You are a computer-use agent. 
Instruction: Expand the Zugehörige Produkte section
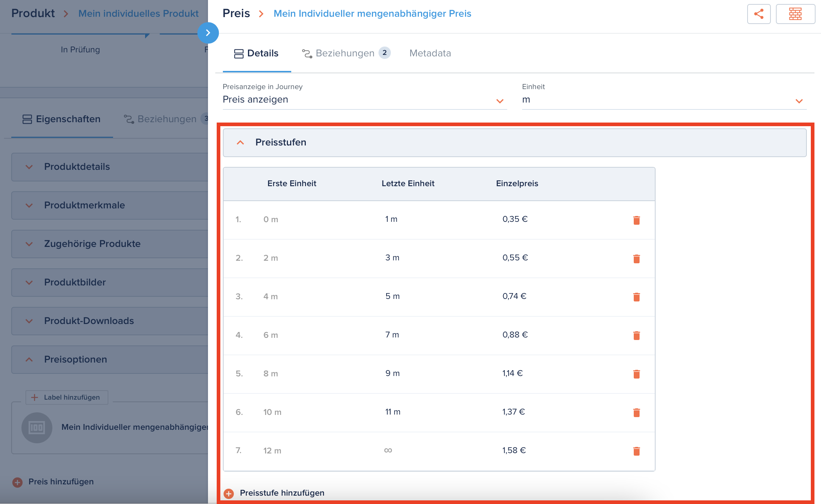coord(110,244)
